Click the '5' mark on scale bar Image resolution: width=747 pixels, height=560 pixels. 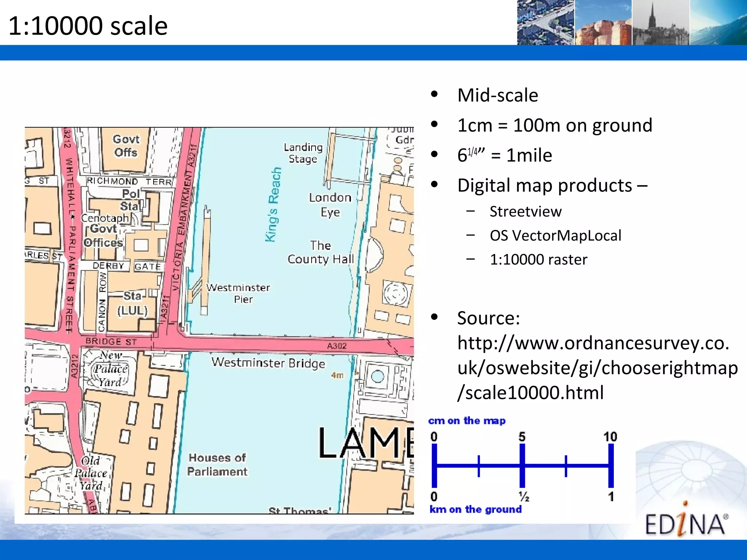point(522,437)
